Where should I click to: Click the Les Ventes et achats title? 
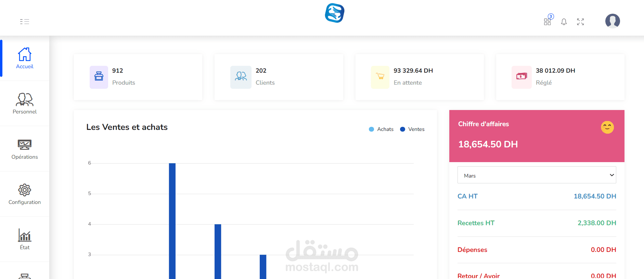pos(127,127)
